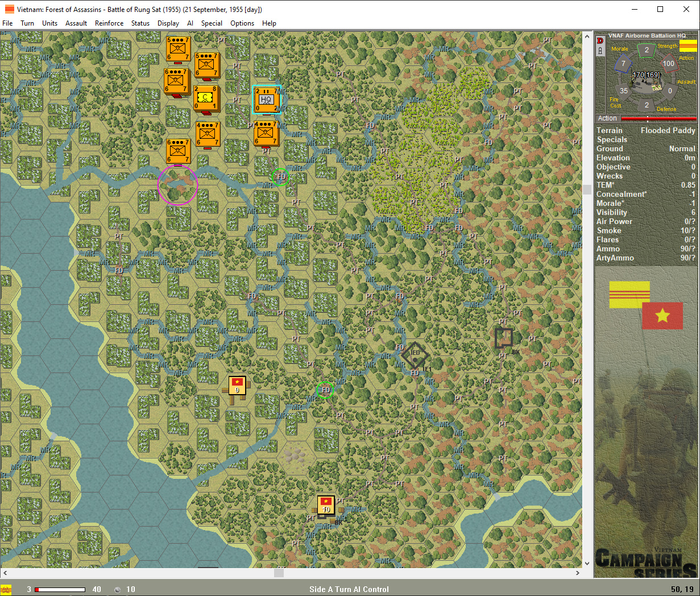
Task: Click the Action value box showing 100
Action: click(669, 64)
